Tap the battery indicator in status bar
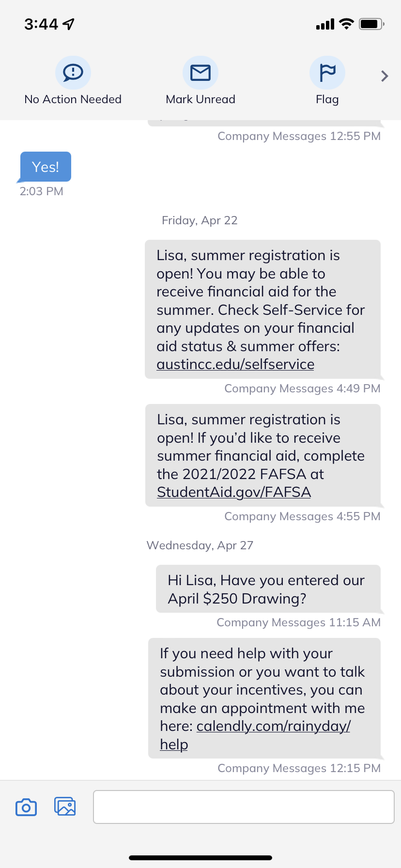 371,24
